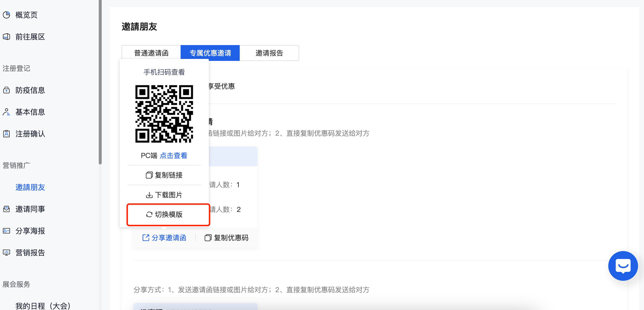Screen dimensions: 644x310
Task: Click the epidemic prevention info icon
Action: pyautogui.click(x=6, y=90)
